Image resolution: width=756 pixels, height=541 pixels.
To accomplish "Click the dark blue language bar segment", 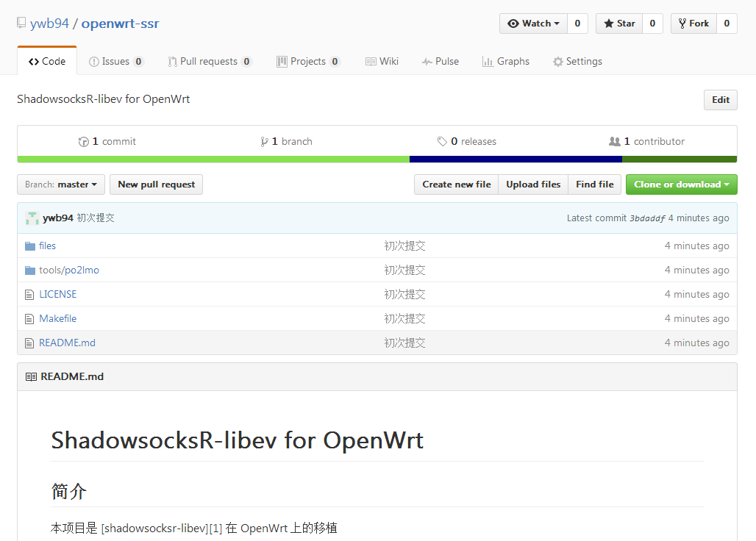I will click(516, 159).
